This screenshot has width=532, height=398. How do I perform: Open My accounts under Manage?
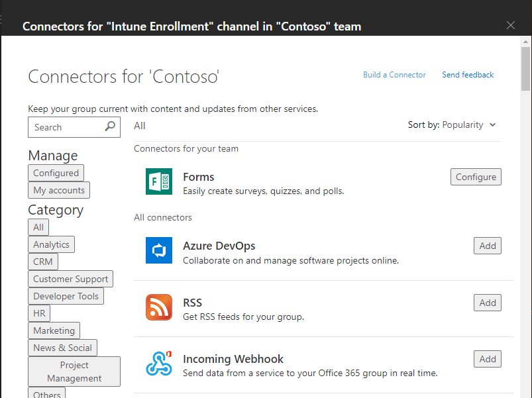coord(59,190)
